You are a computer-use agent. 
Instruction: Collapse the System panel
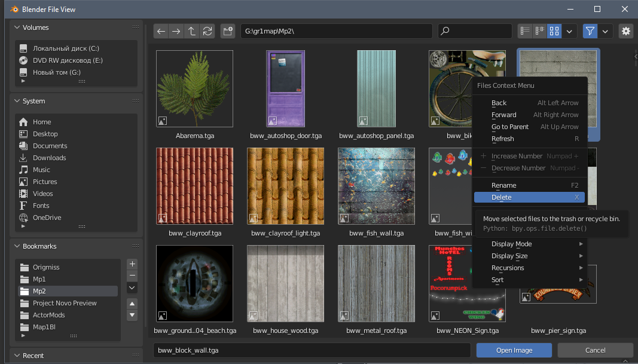pyautogui.click(x=17, y=101)
